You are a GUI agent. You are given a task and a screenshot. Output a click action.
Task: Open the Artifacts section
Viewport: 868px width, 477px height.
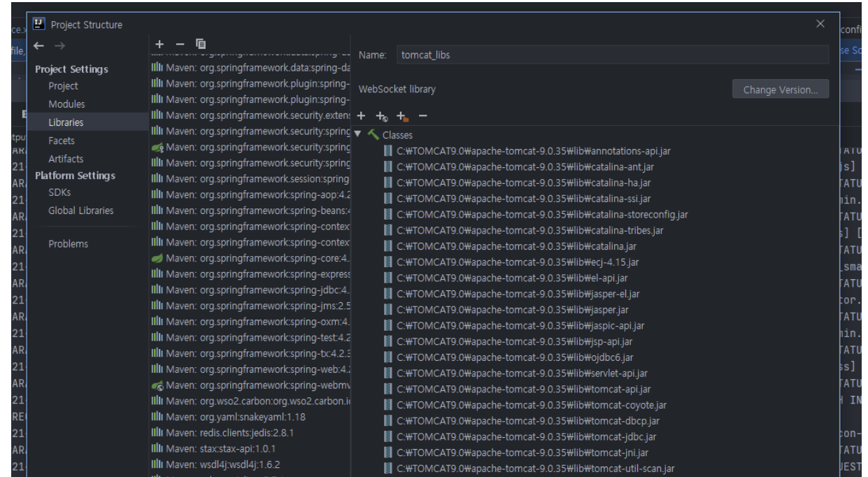pos(66,159)
